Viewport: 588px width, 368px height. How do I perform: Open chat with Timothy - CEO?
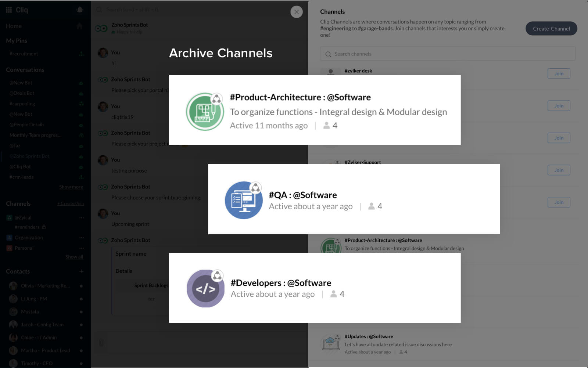pos(37,363)
